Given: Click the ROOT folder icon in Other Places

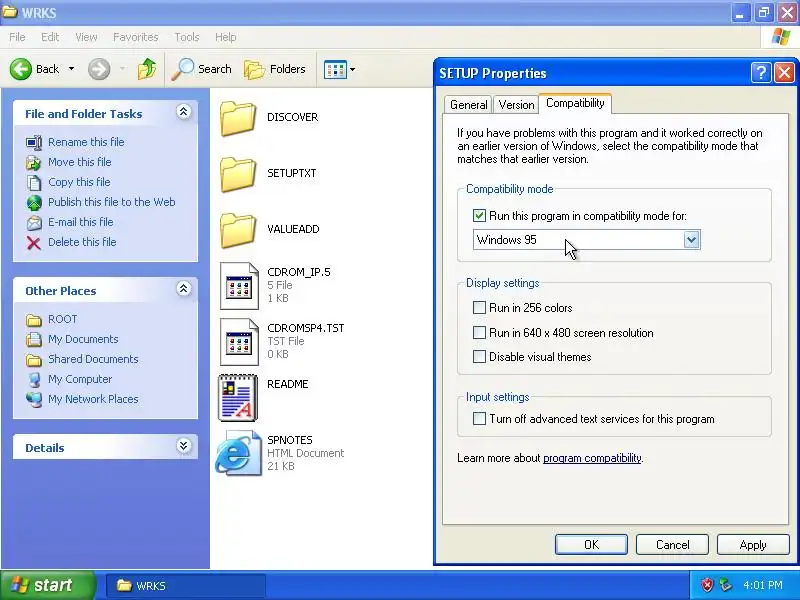Looking at the screenshot, I should 34,320.
